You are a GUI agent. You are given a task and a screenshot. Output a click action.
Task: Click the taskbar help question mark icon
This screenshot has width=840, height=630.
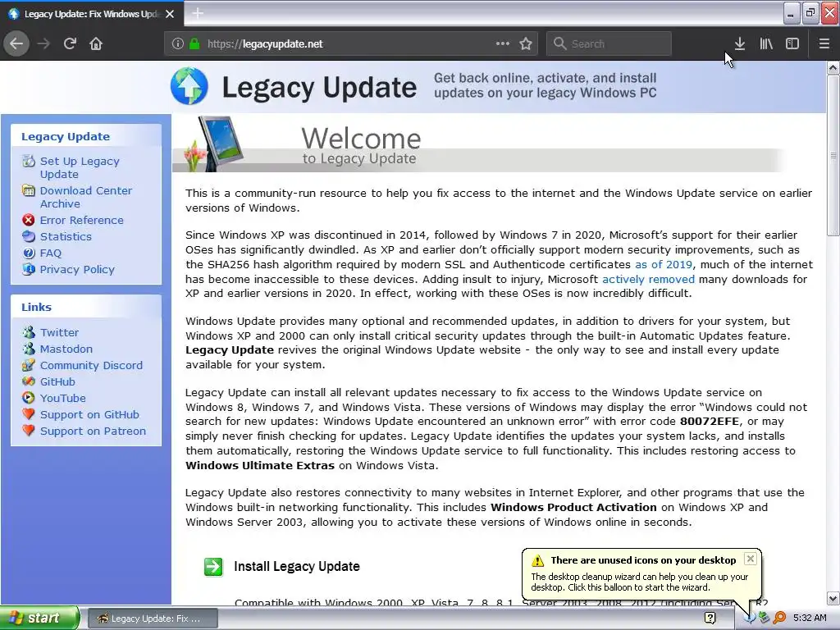pyautogui.click(x=710, y=619)
